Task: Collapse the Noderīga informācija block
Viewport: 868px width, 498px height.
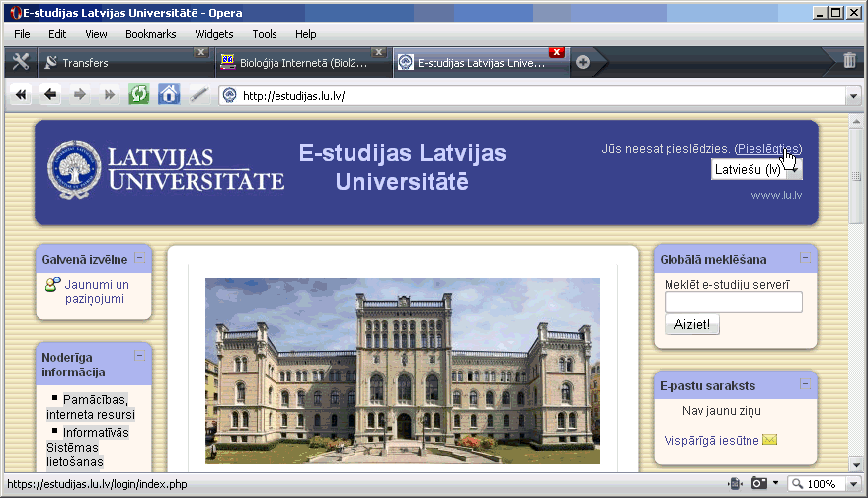Action: (x=140, y=356)
